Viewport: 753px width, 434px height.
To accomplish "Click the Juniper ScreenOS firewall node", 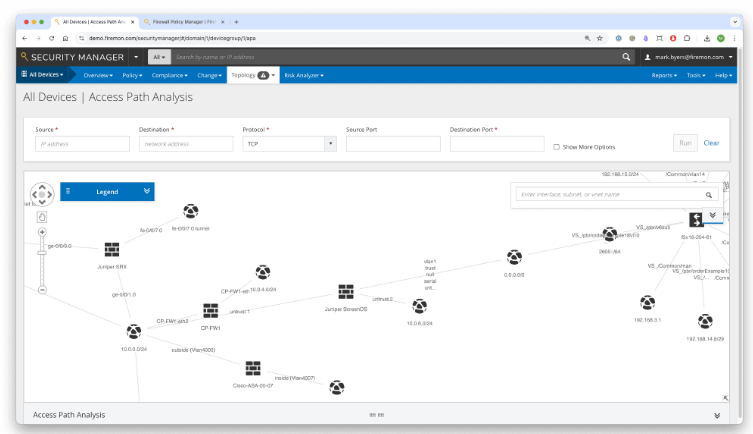I will (346, 291).
